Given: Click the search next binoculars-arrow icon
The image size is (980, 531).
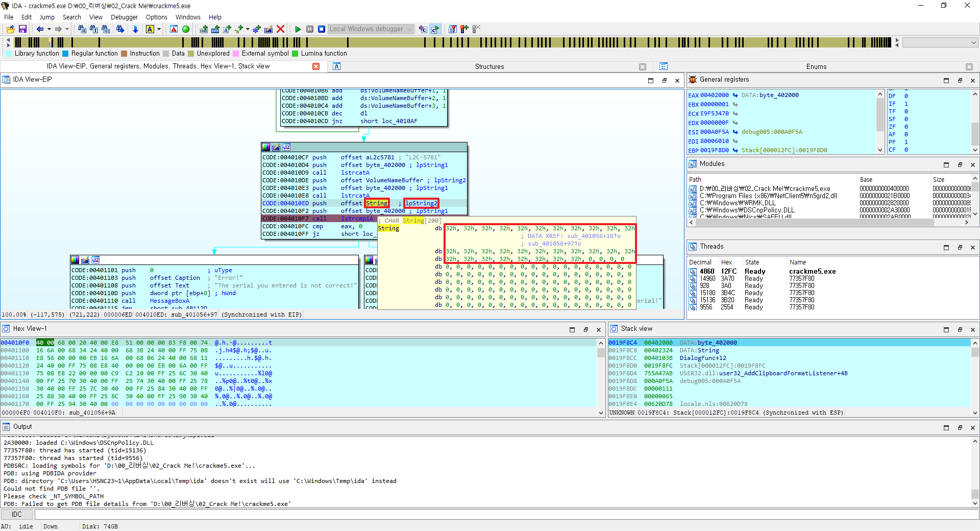Looking at the screenshot, I should pyautogui.click(x=120, y=29).
